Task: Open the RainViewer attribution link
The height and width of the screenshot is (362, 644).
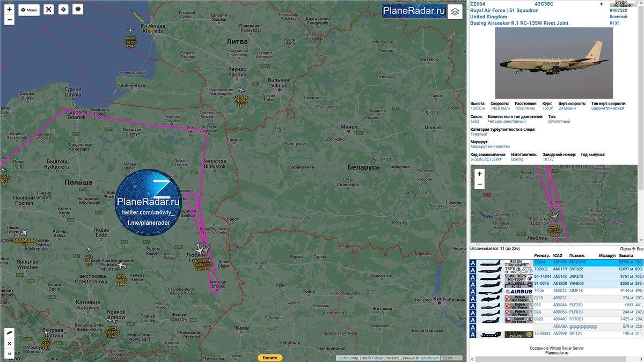Action: pyautogui.click(x=429, y=358)
